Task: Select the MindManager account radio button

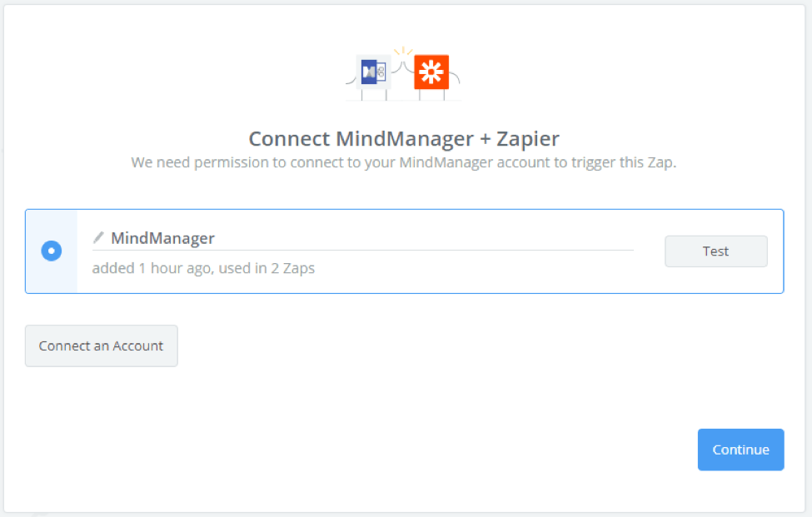Action: click(52, 251)
